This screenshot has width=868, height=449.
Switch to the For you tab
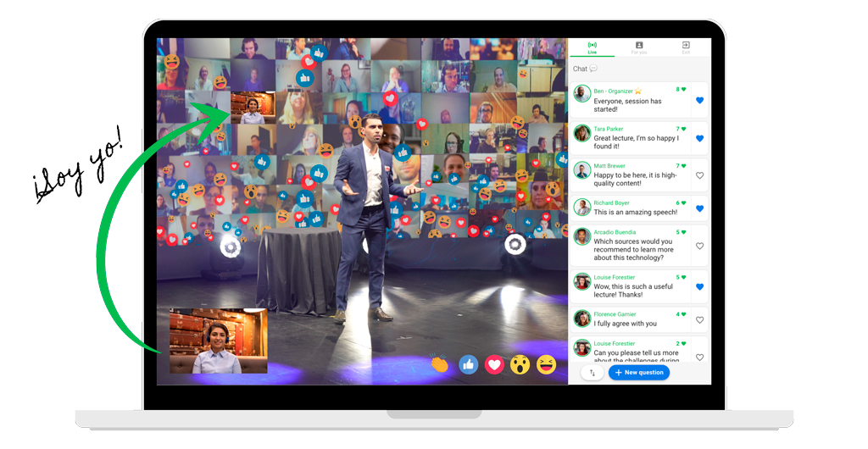(639, 47)
